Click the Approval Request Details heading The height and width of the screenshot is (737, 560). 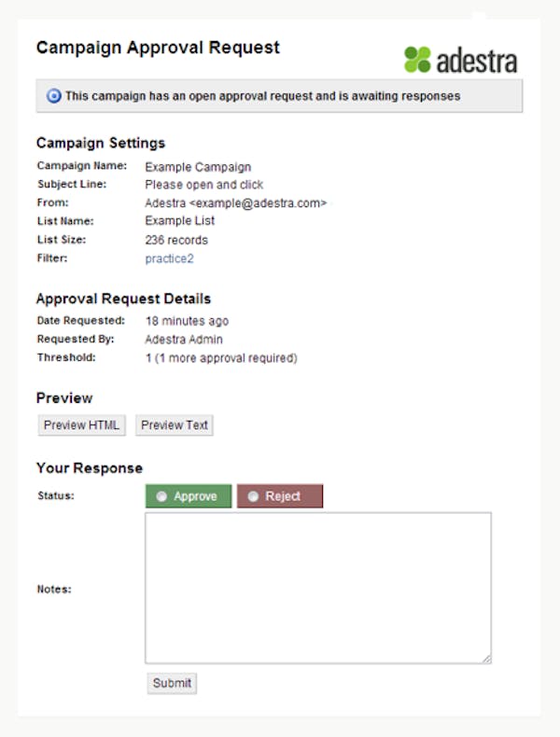click(123, 299)
